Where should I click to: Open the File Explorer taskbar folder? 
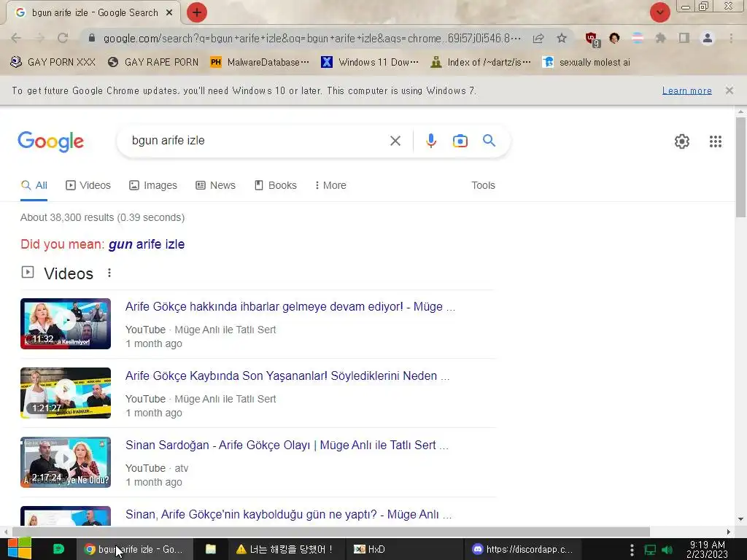click(210, 549)
